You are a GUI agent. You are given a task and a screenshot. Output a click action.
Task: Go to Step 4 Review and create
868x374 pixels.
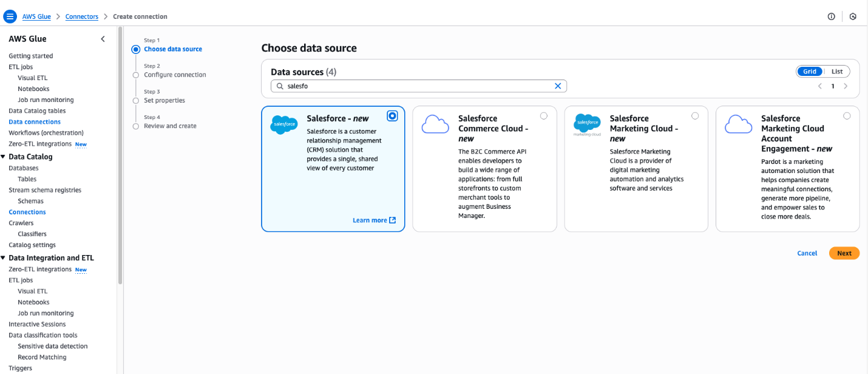[170, 126]
